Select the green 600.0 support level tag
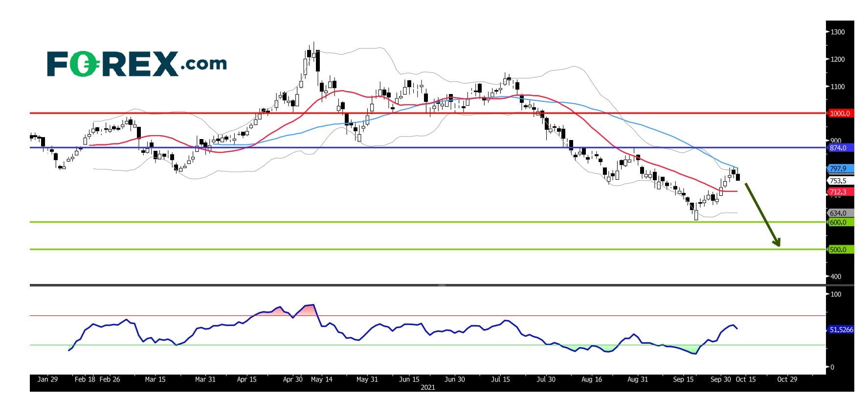 coord(840,222)
